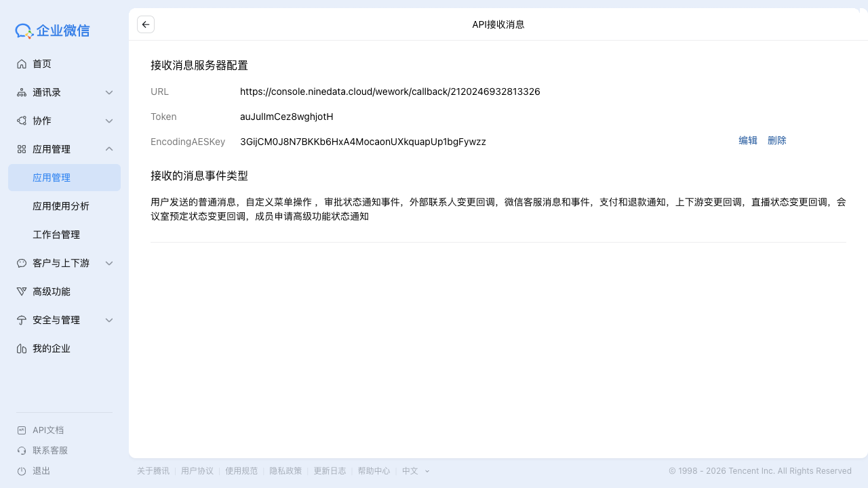This screenshot has height=488, width=868.
Task: Switch to 应用使用分析 menu item
Action: pos(61,206)
